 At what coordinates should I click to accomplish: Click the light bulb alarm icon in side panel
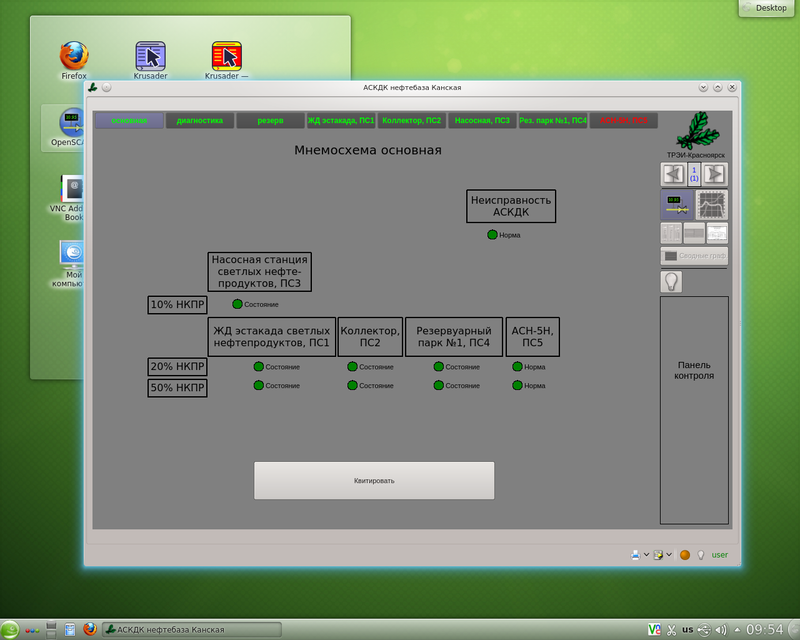click(x=671, y=282)
